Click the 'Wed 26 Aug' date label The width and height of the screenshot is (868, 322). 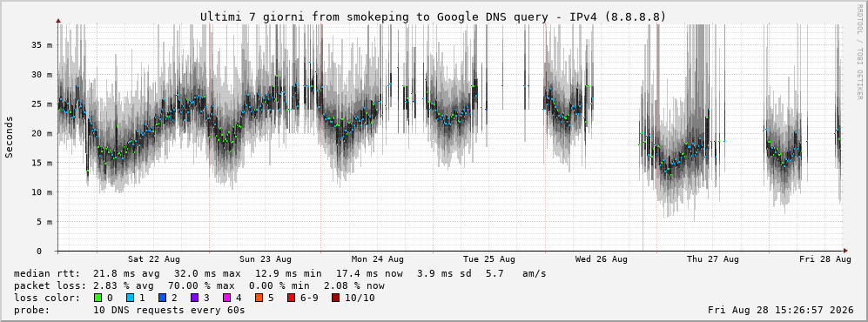[602, 259]
